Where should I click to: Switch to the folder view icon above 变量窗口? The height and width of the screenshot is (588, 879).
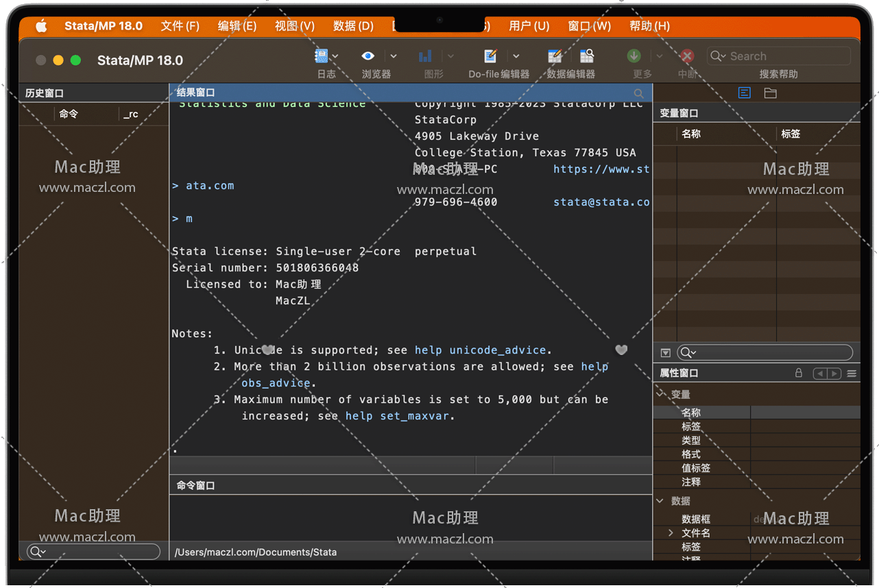(x=771, y=93)
